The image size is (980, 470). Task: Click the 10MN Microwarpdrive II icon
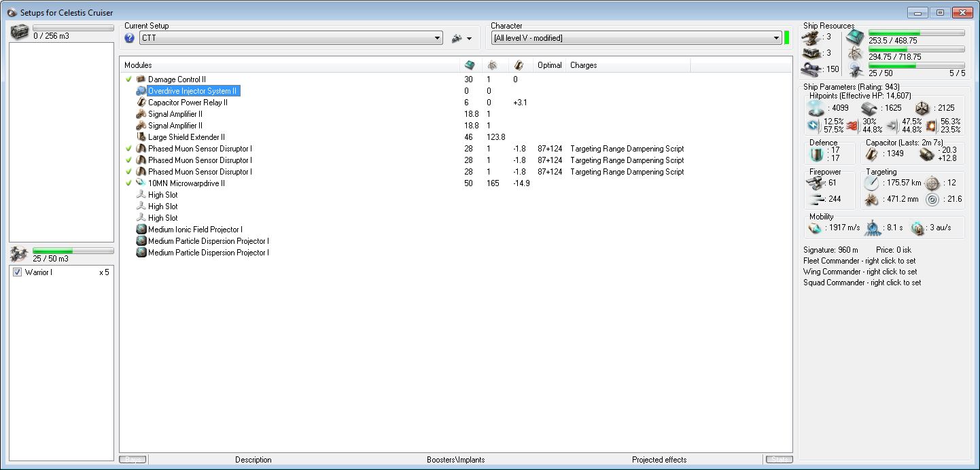[x=141, y=183]
